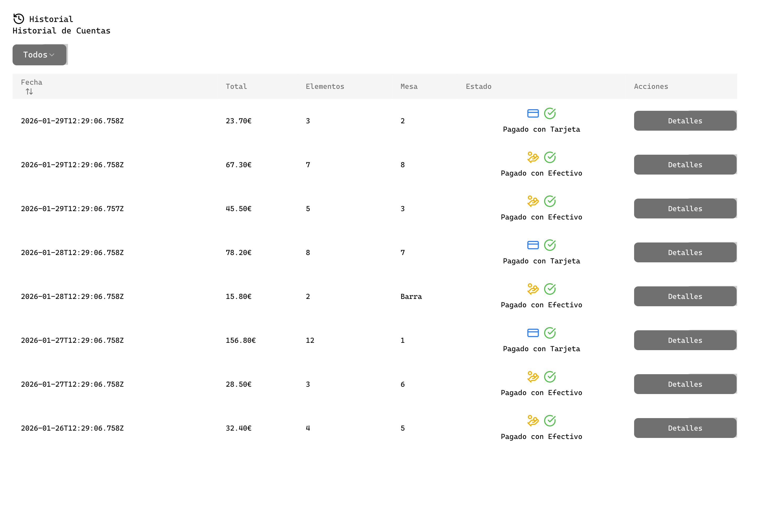This screenshot has height=532, width=757.
Task: Click green check icon in 156.80€ row
Action: pos(550,333)
